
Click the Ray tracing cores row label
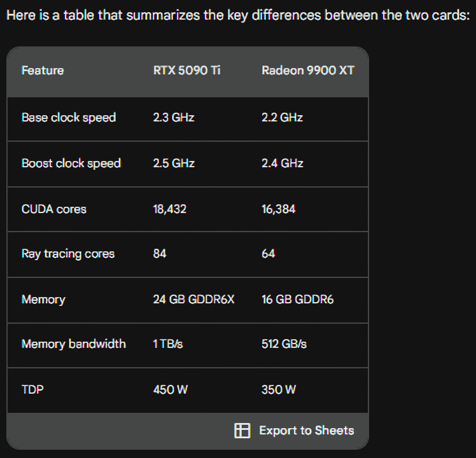(68, 254)
